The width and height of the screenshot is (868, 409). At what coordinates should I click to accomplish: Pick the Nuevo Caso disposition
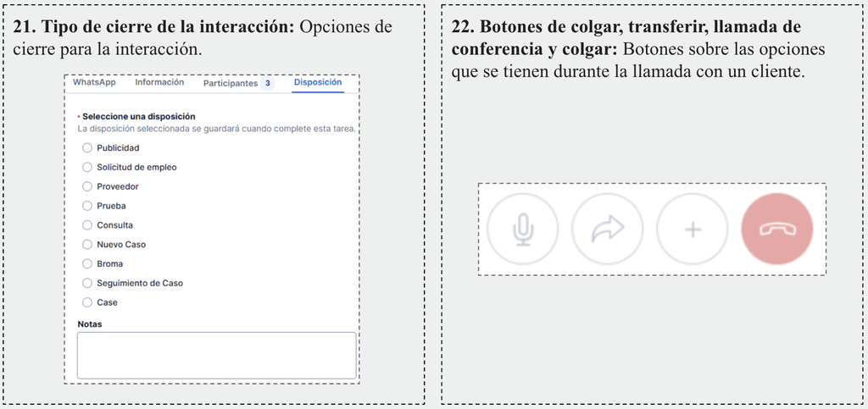pos(87,245)
